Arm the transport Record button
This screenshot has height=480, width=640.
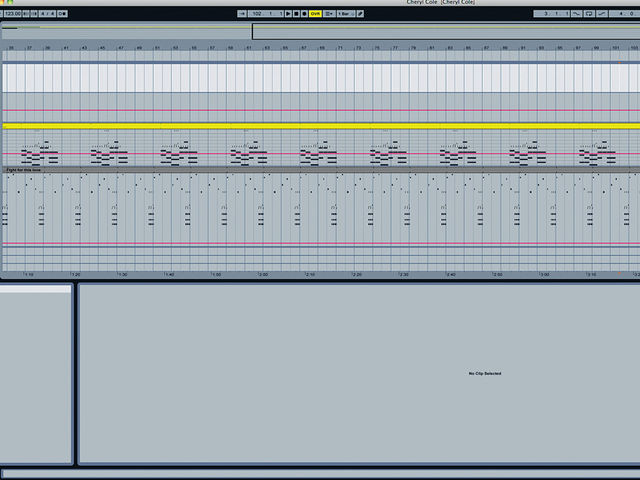[x=304, y=13]
